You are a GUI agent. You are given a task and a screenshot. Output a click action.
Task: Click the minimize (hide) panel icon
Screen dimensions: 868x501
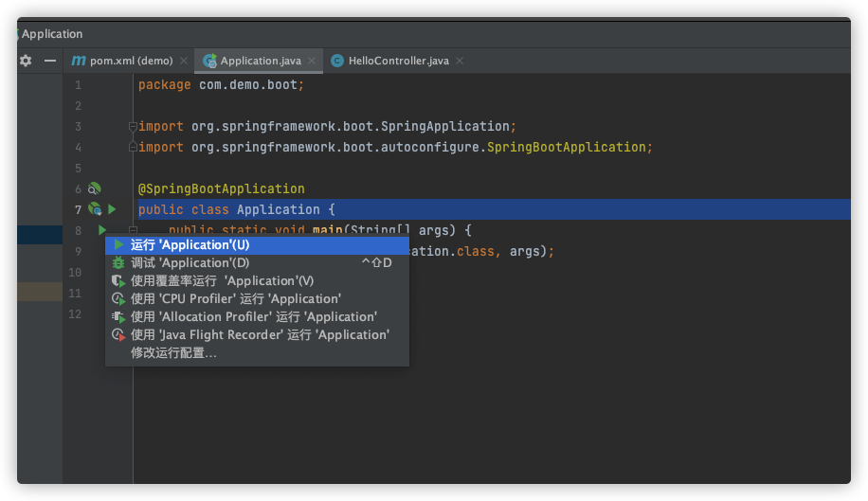(50, 61)
